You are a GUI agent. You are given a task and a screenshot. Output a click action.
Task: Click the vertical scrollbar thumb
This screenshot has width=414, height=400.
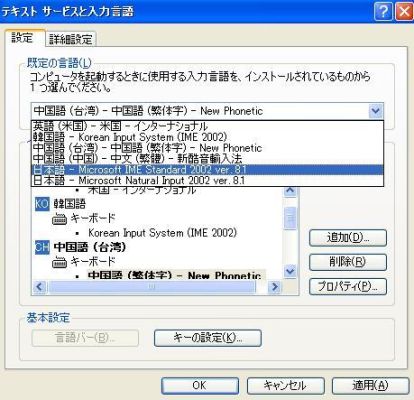290,218
